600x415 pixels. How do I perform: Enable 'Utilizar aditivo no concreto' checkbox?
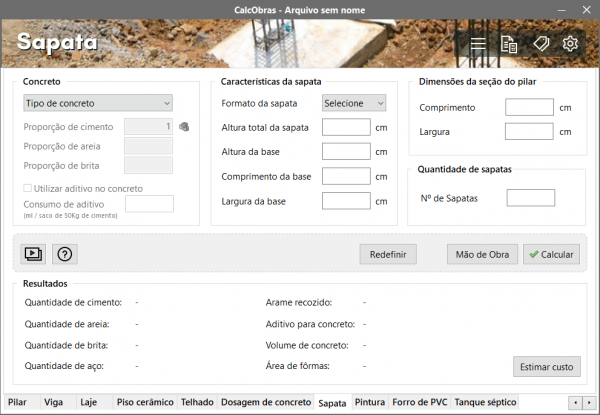(28, 188)
